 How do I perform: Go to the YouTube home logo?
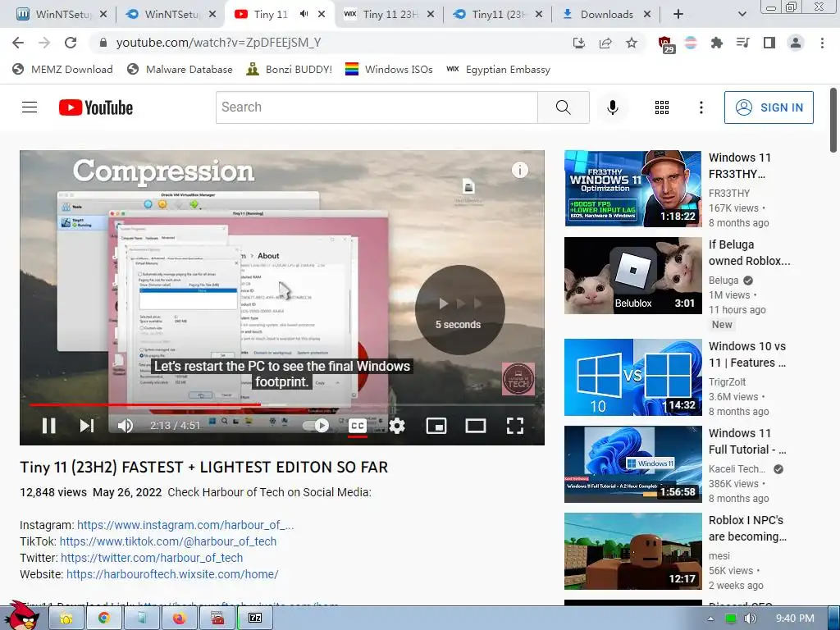[96, 107]
